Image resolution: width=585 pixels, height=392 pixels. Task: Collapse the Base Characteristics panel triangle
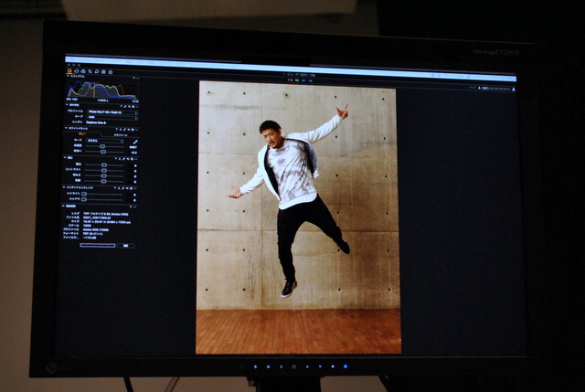pos(67,105)
